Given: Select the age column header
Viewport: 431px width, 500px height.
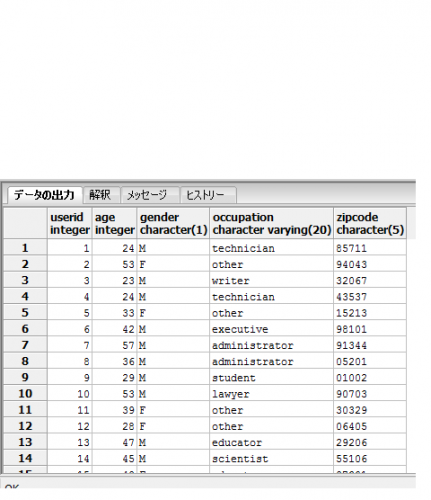Looking at the screenshot, I should tap(114, 223).
